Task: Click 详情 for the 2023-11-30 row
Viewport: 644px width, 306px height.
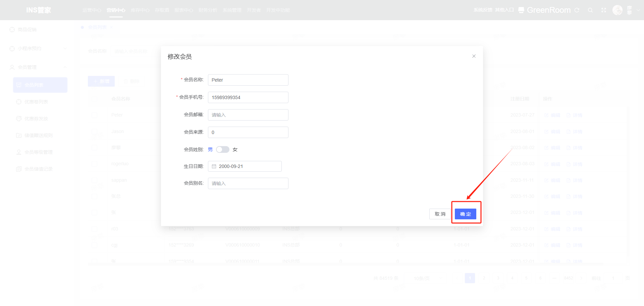Action: [574, 196]
